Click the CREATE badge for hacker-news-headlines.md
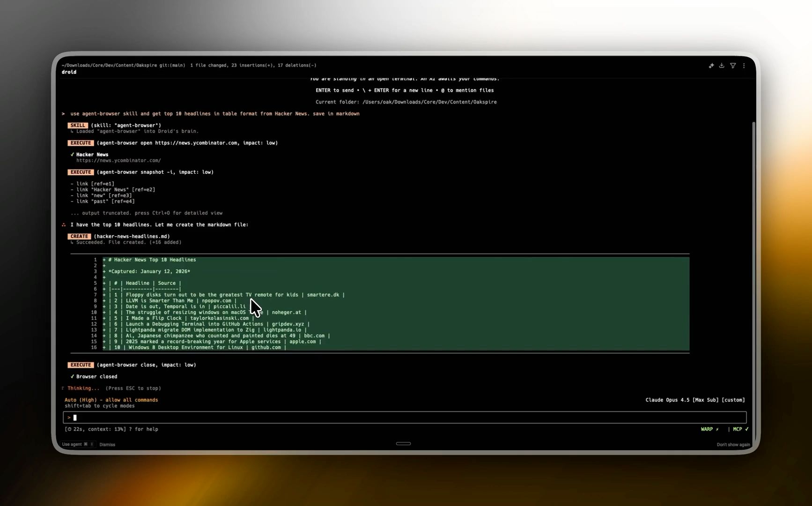This screenshot has width=812, height=506. [79, 236]
